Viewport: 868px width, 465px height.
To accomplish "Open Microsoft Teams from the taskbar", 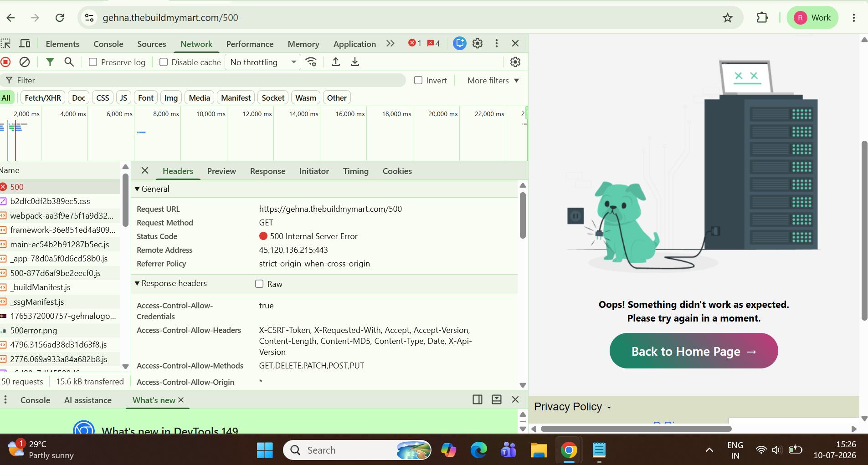I will [x=508, y=450].
